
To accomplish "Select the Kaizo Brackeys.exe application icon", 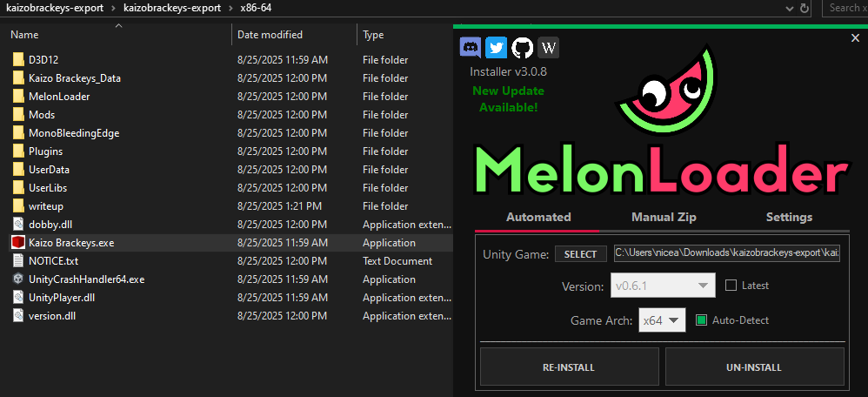I will [x=18, y=243].
